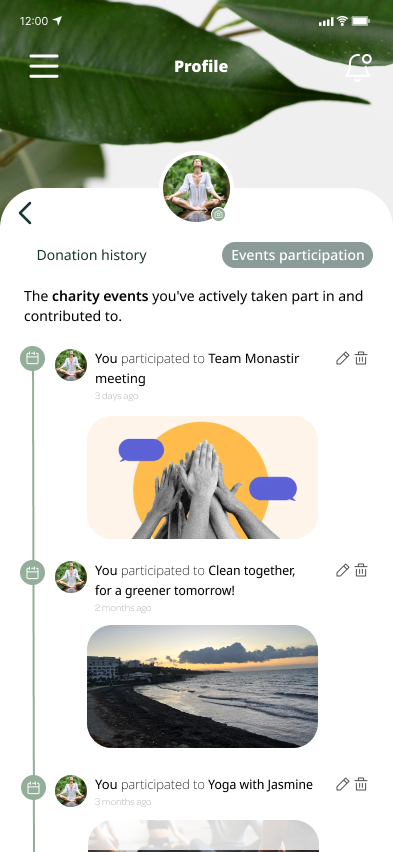Delete the Team Monastir meeting entry
393x852 pixels.
point(361,358)
